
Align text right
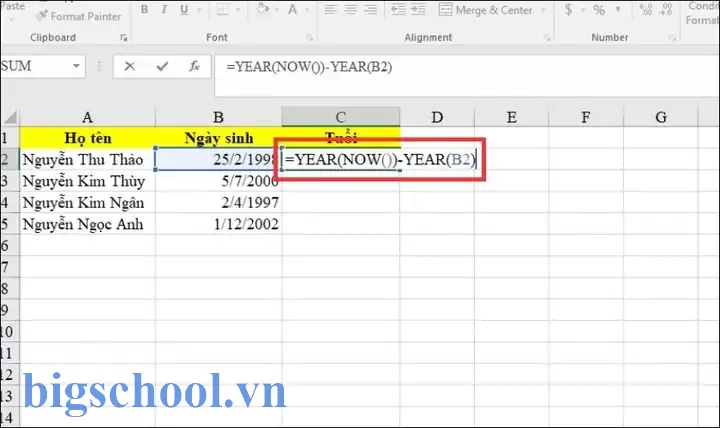371,10
